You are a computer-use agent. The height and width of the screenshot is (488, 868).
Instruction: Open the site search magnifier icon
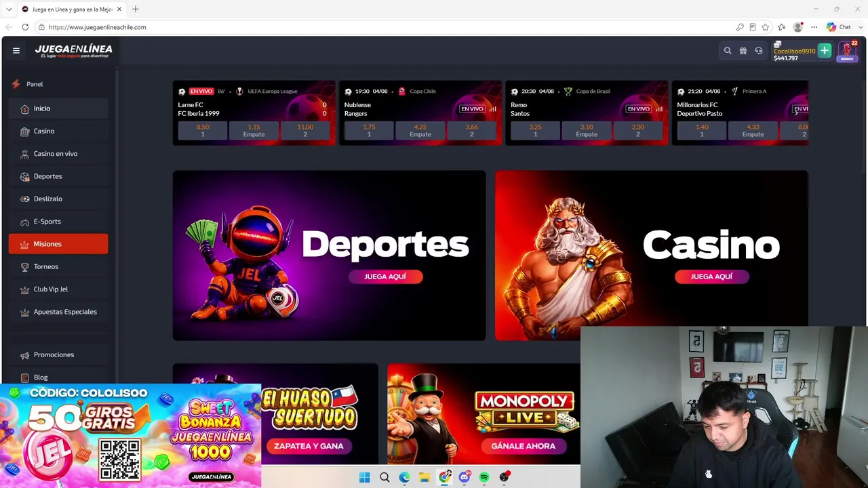tap(728, 50)
